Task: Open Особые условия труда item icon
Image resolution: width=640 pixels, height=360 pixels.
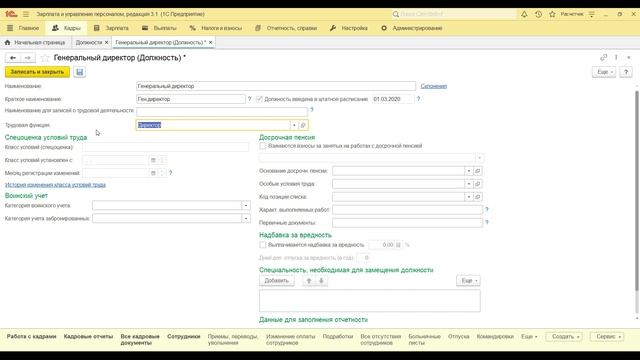Action: point(478,184)
